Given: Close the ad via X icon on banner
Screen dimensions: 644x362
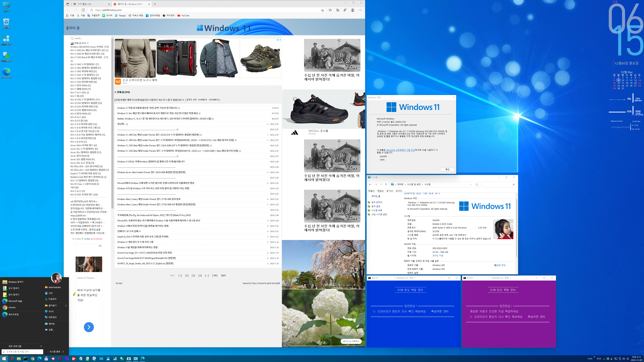Looking at the screenshot, I should [x=280, y=40].
